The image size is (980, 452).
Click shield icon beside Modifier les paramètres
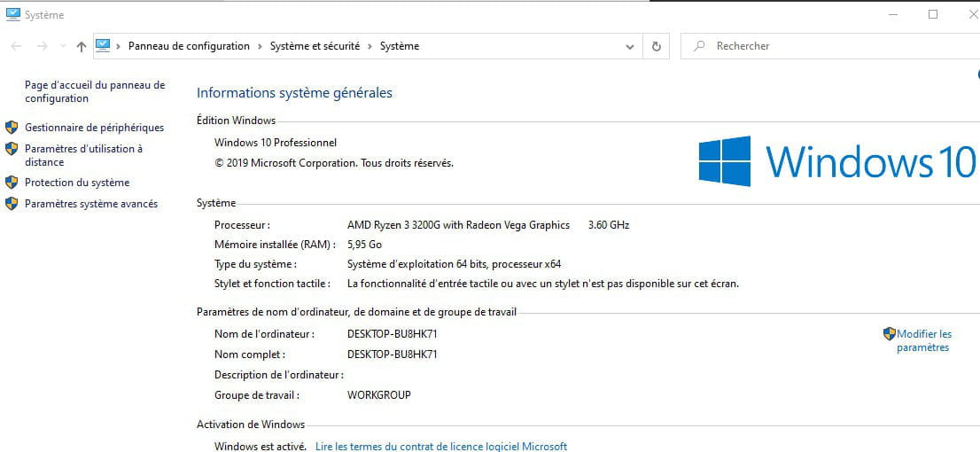tap(890, 334)
